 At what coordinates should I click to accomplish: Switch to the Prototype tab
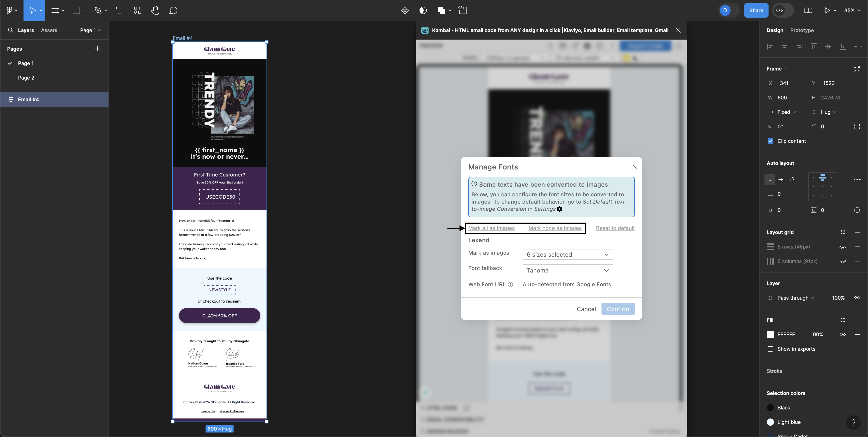click(x=802, y=30)
